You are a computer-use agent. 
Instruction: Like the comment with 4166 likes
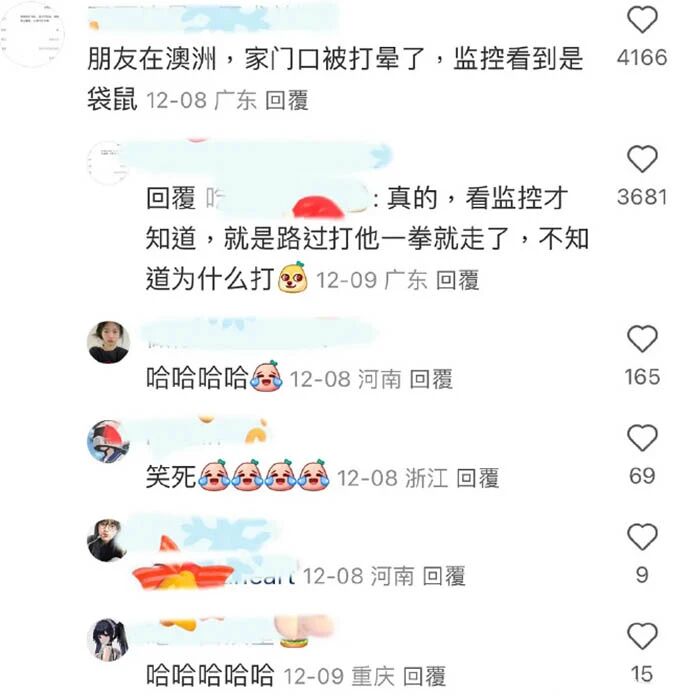(642, 20)
